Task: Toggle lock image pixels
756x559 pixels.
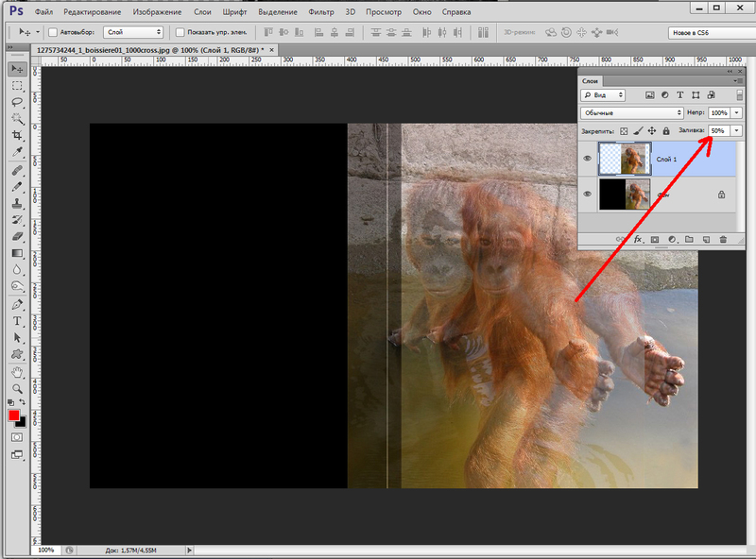Action: (638, 131)
